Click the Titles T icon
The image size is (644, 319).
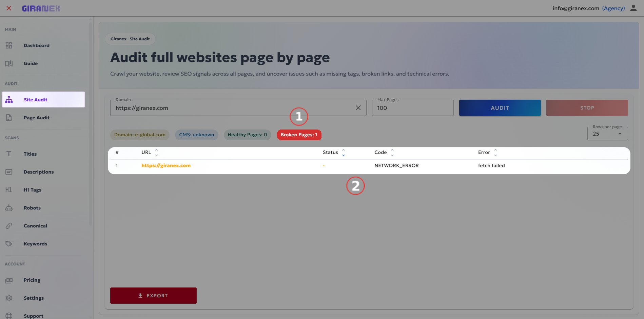9,154
